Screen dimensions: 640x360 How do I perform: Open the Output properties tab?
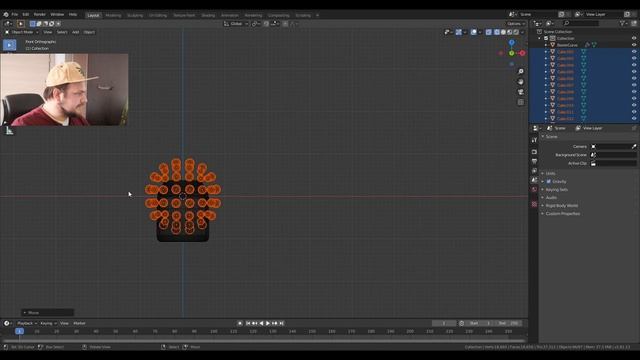pyautogui.click(x=534, y=161)
